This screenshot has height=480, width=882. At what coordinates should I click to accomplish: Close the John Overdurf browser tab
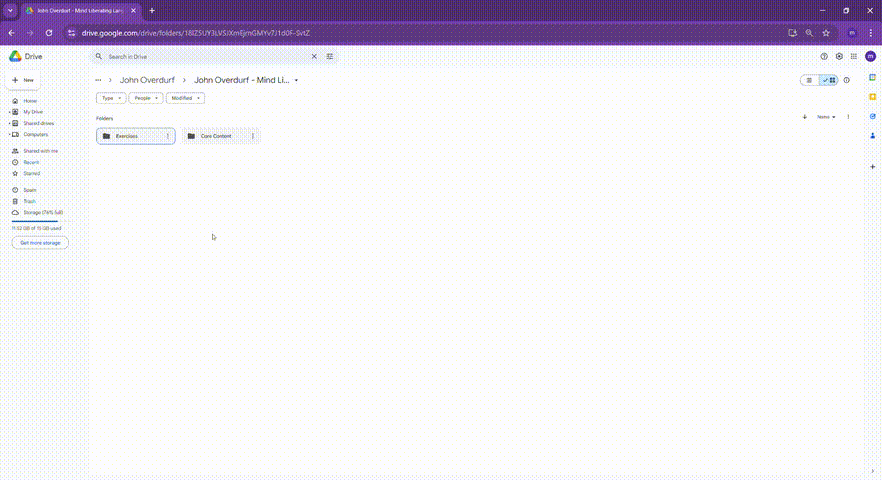click(133, 10)
